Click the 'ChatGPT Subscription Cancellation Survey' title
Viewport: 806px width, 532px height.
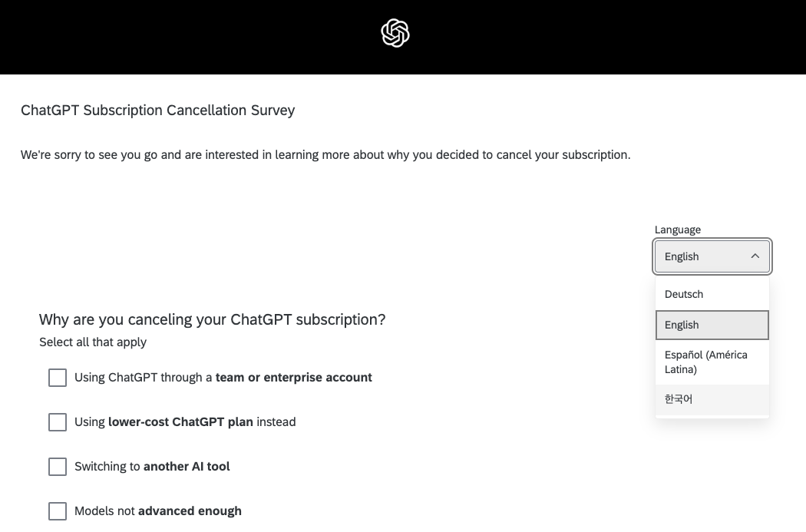157,111
